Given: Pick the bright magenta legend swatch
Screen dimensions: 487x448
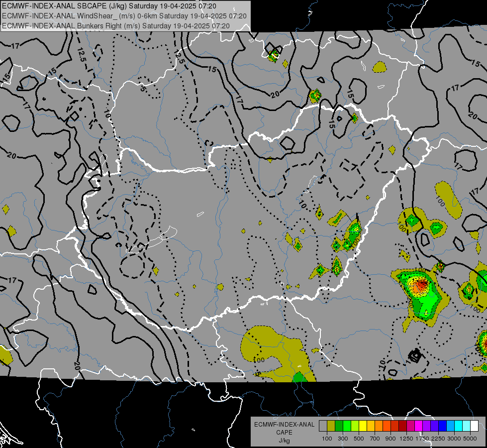Looking at the screenshot, I should coord(419,426).
